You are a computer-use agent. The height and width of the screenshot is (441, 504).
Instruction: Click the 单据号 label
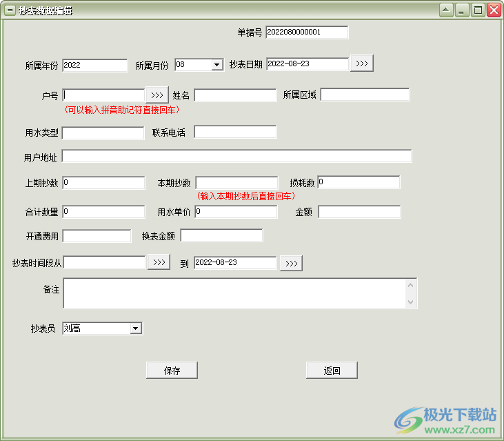[250, 32]
